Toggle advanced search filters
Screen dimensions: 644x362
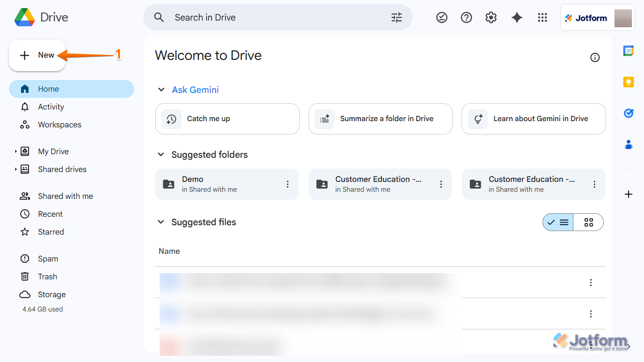(x=396, y=17)
